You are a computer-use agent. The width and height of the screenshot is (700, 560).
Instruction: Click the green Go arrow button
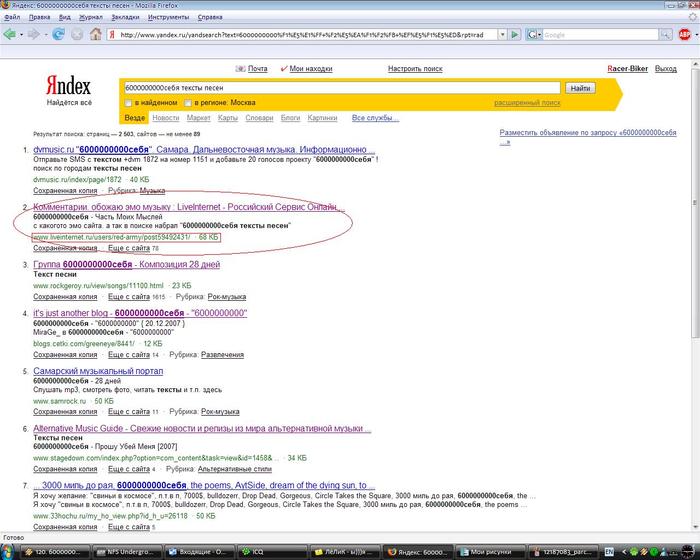515,34
